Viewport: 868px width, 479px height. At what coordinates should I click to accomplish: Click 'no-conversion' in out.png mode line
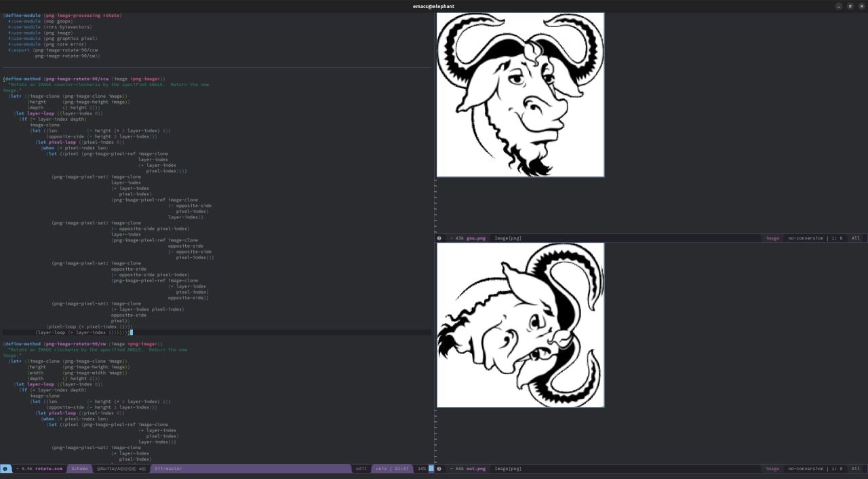pos(806,469)
